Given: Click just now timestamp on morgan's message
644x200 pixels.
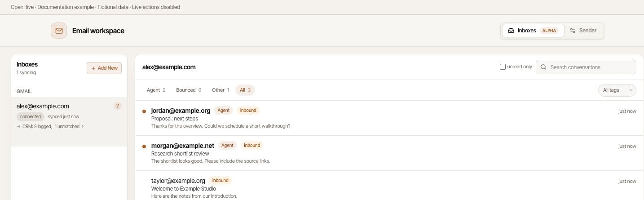Looking at the screenshot, I should [x=627, y=146].
